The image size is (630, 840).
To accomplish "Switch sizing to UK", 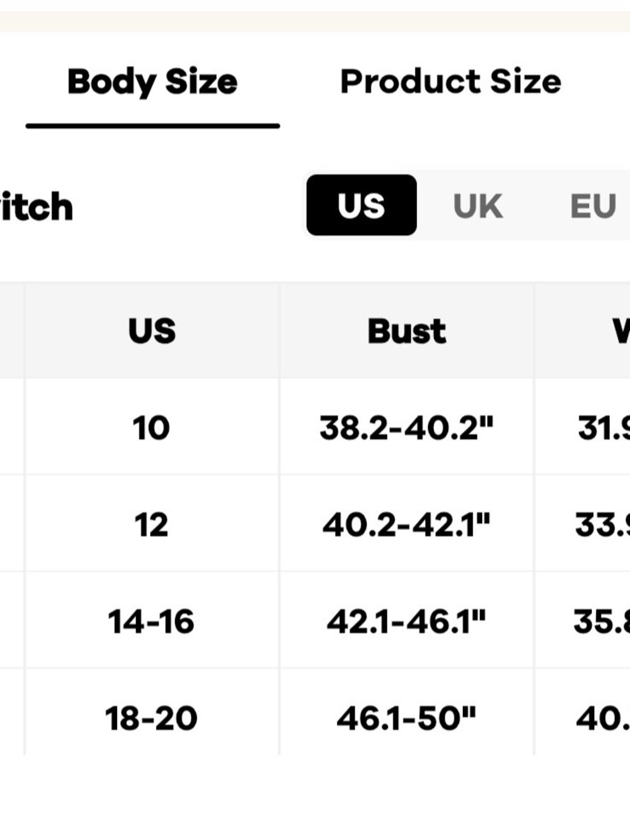I will [x=478, y=206].
